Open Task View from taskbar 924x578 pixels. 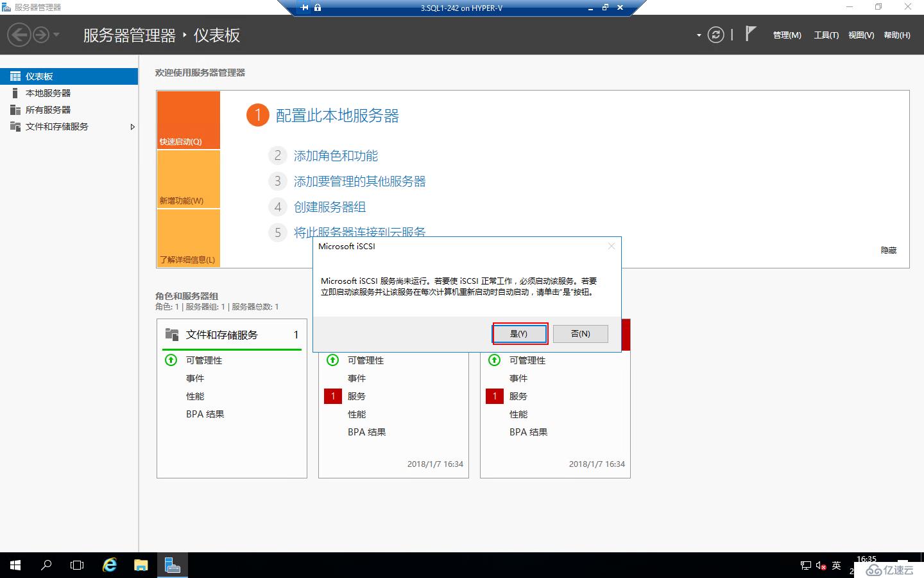coord(77,565)
